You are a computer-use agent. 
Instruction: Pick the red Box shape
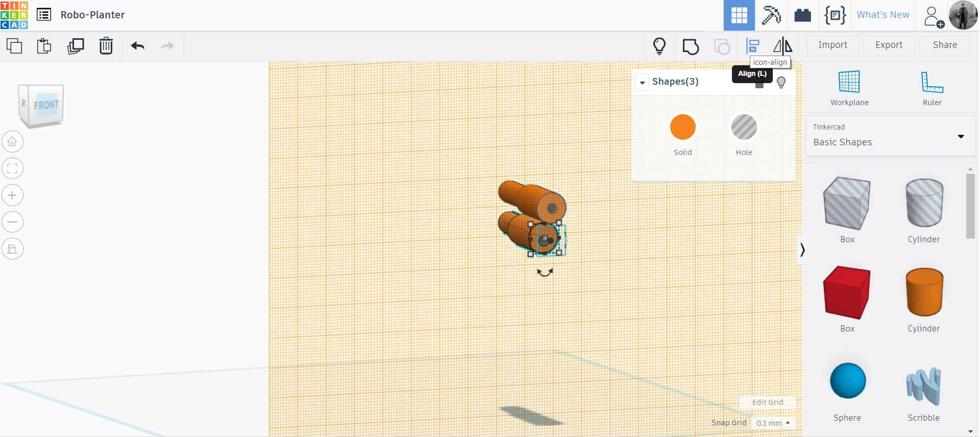(847, 293)
